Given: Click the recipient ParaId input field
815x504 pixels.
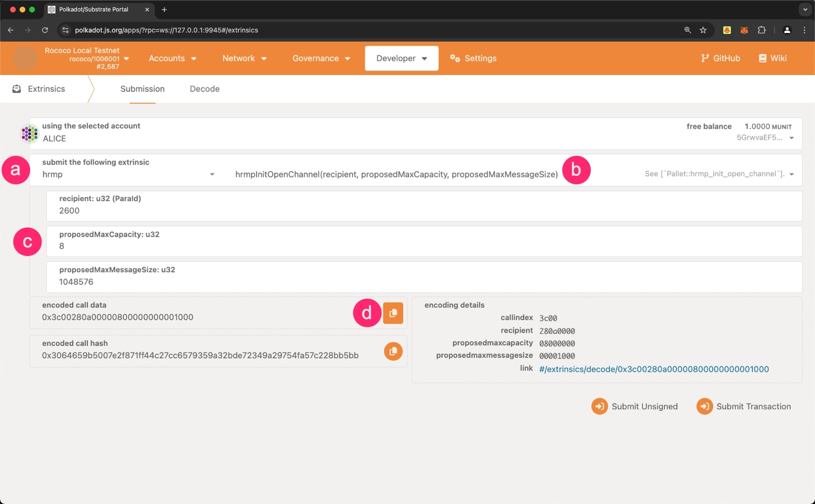Looking at the screenshot, I should click(424, 211).
